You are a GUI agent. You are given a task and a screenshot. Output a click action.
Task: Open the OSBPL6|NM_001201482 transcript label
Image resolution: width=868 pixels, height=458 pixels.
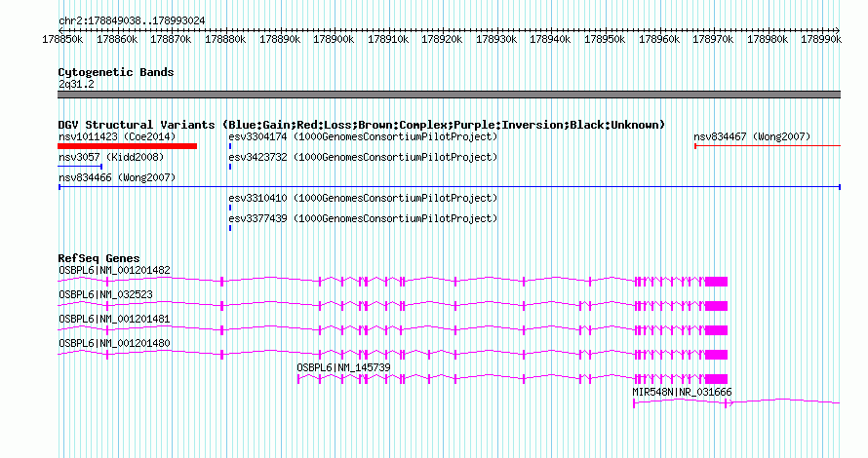(114, 271)
